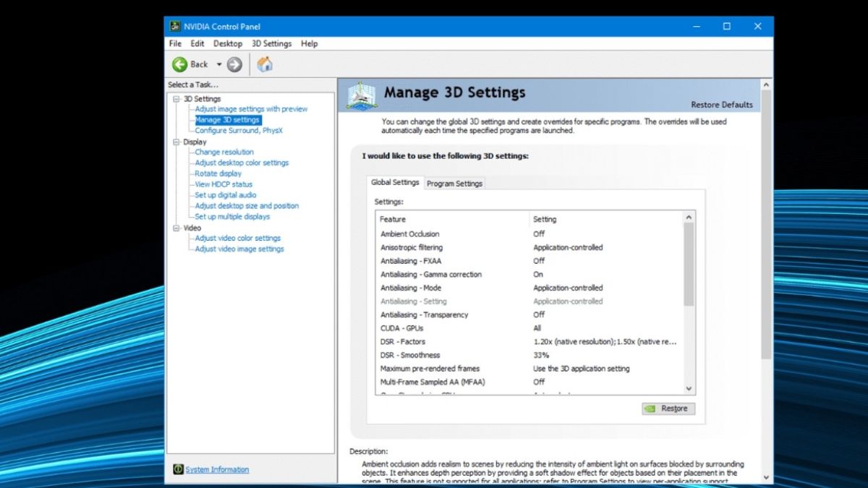Image resolution: width=868 pixels, height=488 pixels.
Task: Click the settings list scrollbar thumb
Action: (689, 264)
